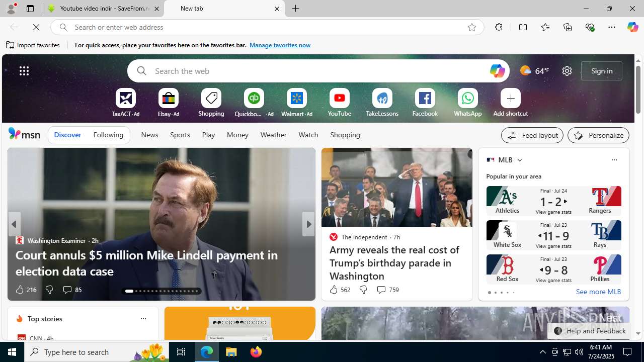Launch Firefox from the taskbar

point(256,352)
